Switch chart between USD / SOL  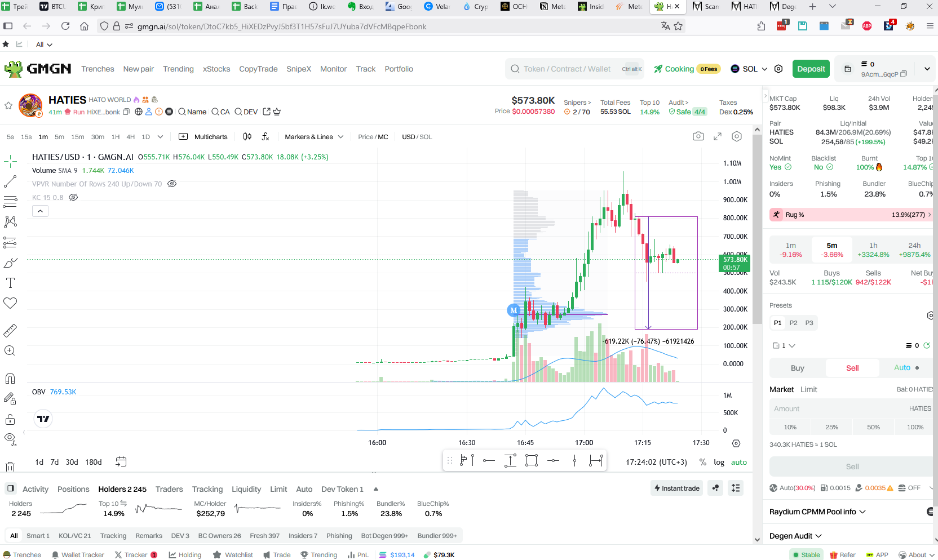pyautogui.click(x=417, y=137)
